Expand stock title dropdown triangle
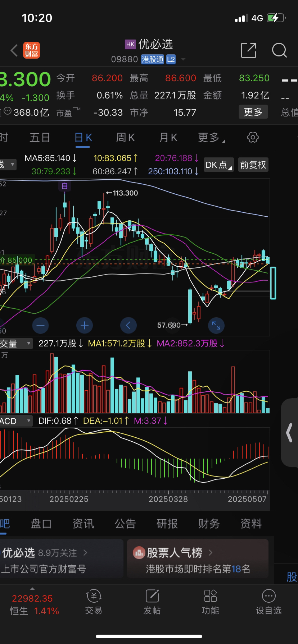This screenshot has height=644, width=298. [x=183, y=59]
